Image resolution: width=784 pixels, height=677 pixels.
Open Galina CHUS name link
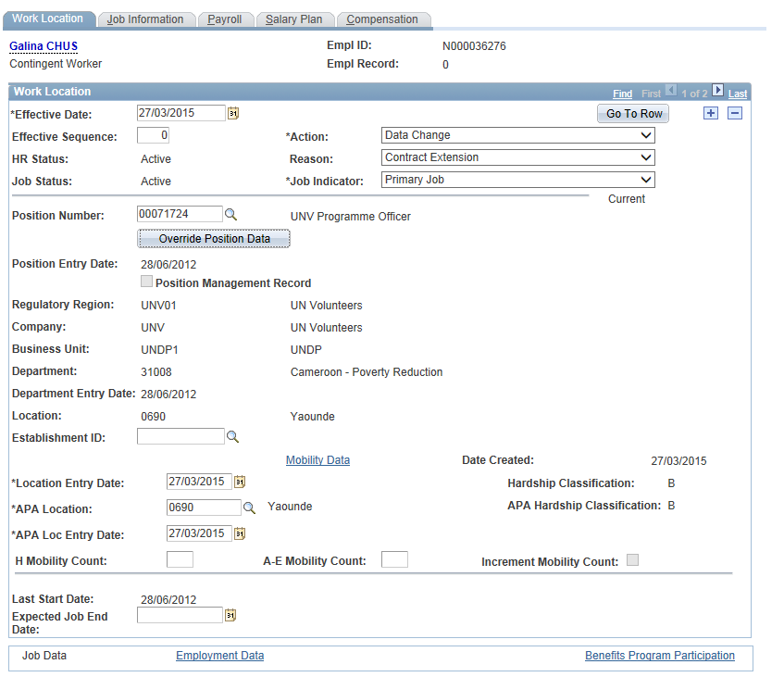tap(44, 46)
